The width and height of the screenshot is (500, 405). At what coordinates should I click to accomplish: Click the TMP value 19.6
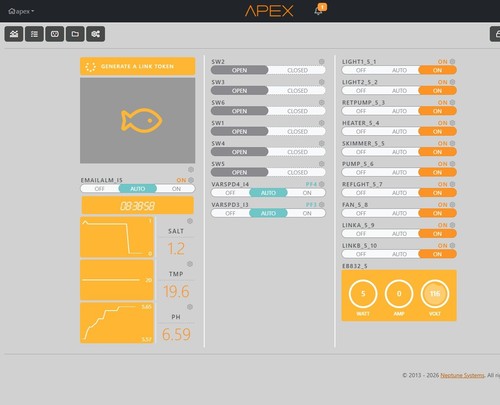176,291
